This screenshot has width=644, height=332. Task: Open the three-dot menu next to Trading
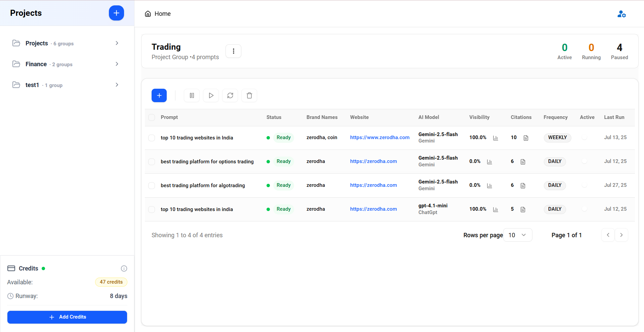(x=233, y=51)
